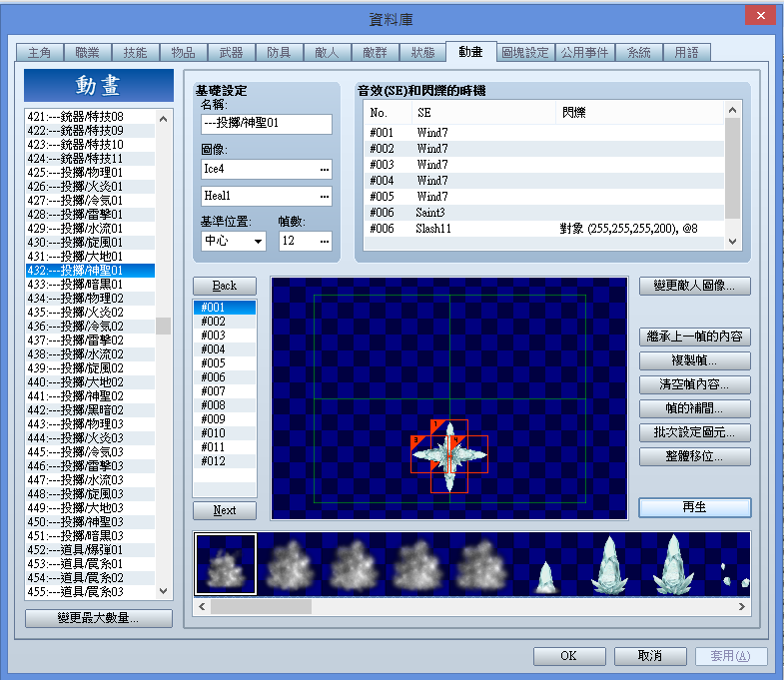The height and width of the screenshot is (680, 784).
Task: Click 繼承上一幀的內容 button
Action: click(x=694, y=337)
